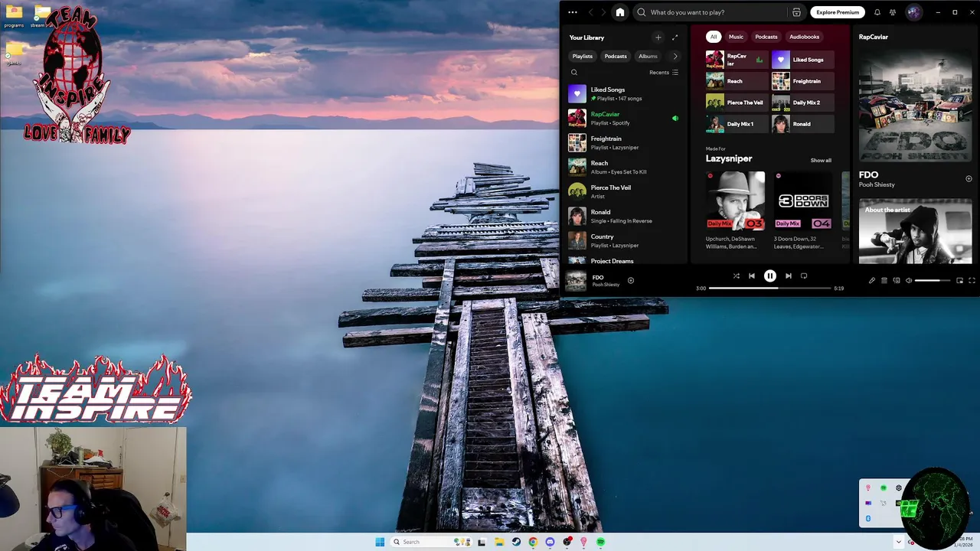Open Google Chrome from the taskbar
The height and width of the screenshot is (551, 980).
tap(533, 542)
